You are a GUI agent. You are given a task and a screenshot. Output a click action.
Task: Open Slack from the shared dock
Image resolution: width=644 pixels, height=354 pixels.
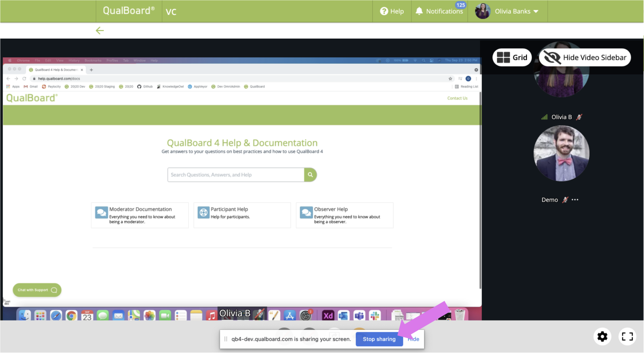pos(375,315)
